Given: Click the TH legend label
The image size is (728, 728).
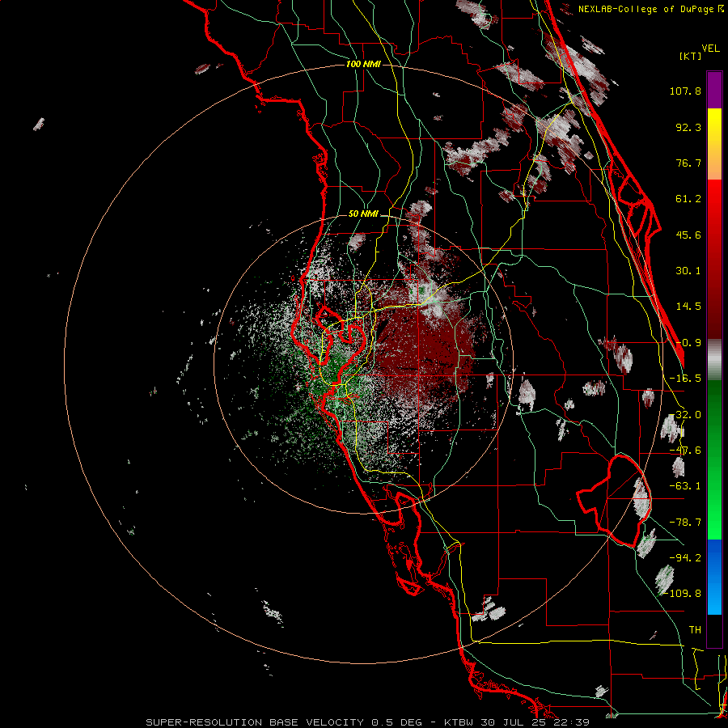Looking at the screenshot, I should click(x=695, y=630).
